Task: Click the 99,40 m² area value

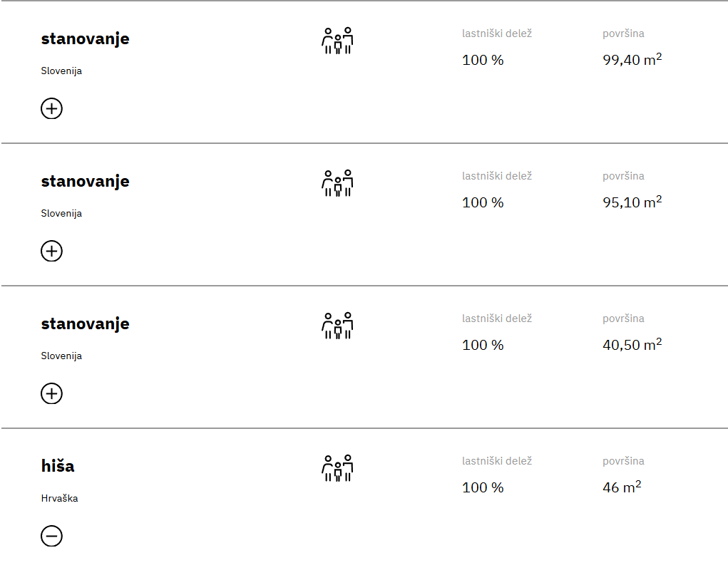Action: pyautogui.click(x=632, y=59)
